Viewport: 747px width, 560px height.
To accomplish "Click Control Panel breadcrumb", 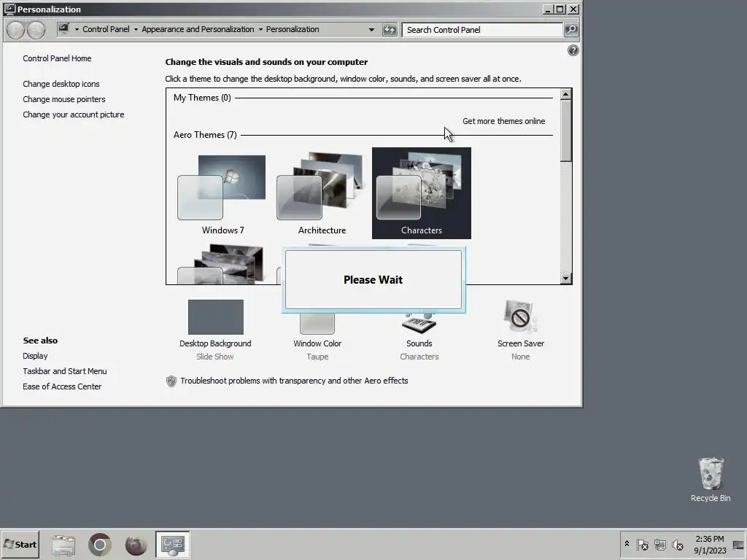I will coord(106,29).
